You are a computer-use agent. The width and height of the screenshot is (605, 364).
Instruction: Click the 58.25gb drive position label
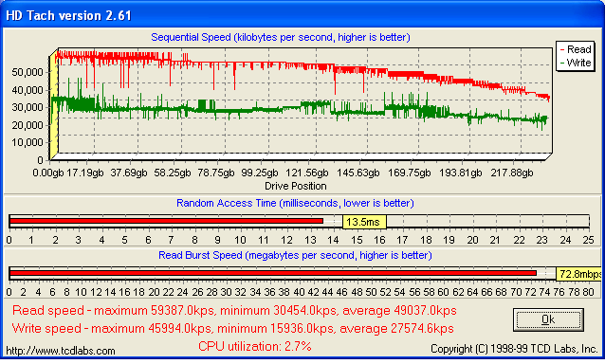[173, 173]
